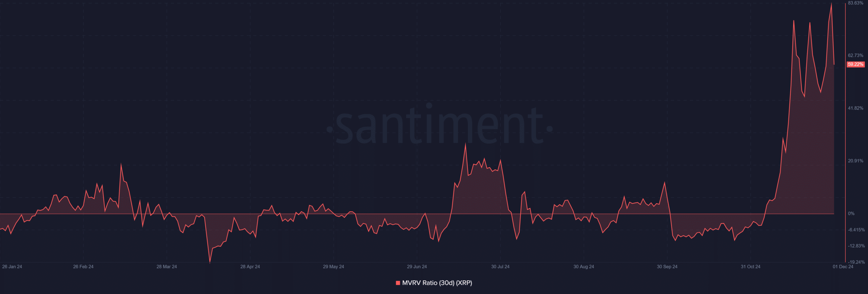The width and height of the screenshot is (868, 294).
Task: Click the MVRV Ratio (30d) (XRP) legend label
Action: 437,283
